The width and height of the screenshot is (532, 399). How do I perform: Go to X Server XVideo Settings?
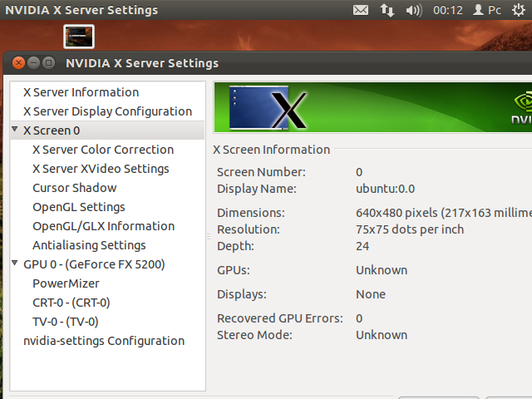coord(101,169)
